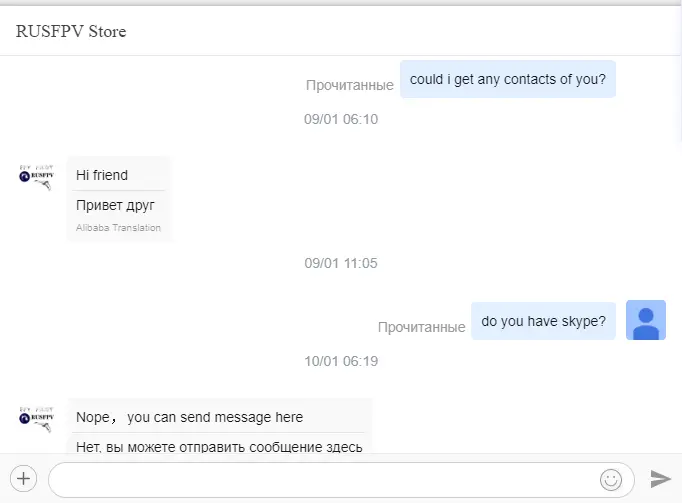
Task: Click the blue user avatar icon
Action: tap(645, 320)
